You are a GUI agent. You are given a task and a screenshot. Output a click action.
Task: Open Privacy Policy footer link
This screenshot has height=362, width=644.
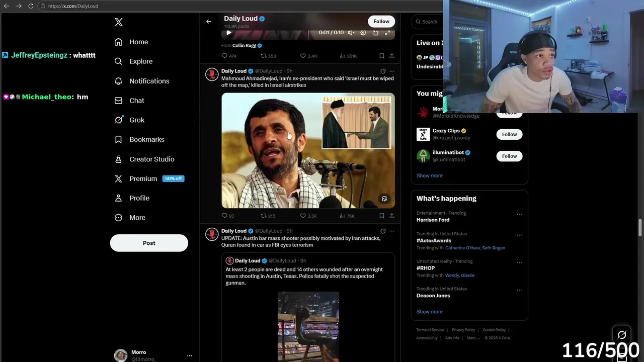pyautogui.click(x=463, y=330)
